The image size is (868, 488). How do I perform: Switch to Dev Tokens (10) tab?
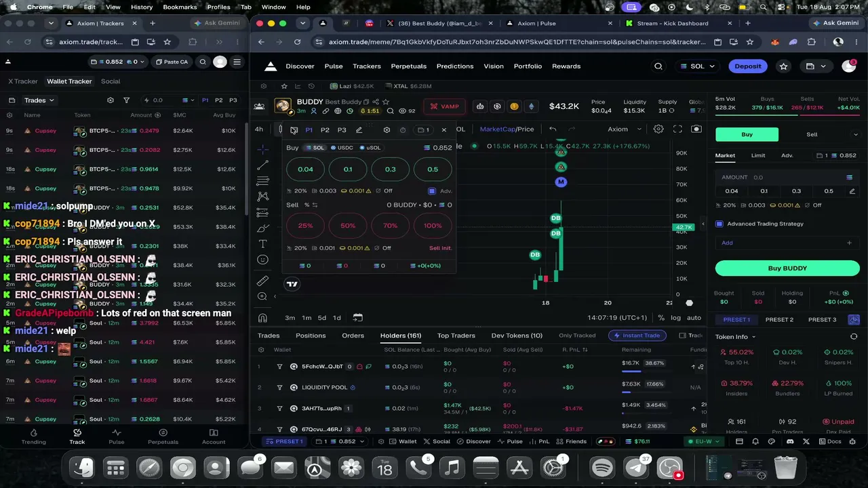click(517, 335)
